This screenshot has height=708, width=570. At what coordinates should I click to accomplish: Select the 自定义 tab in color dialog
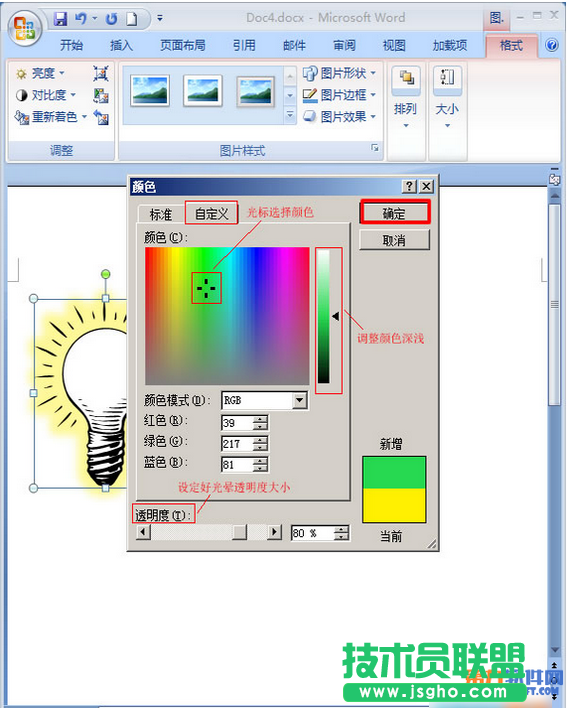tap(211, 213)
